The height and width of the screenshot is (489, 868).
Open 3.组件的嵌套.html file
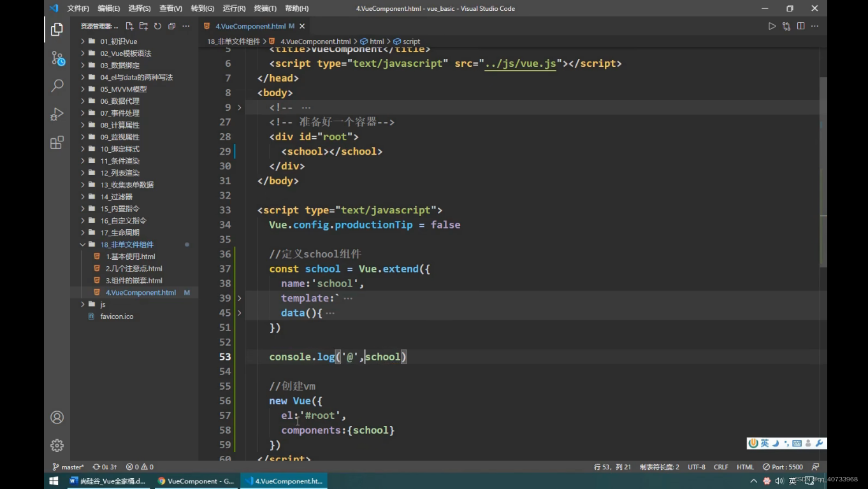click(x=134, y=280)
